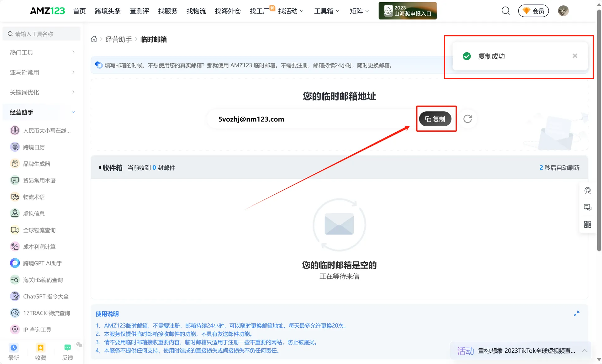Go to the home icon in the breadcrumb
602x364 pixels.
coord(94,39)
